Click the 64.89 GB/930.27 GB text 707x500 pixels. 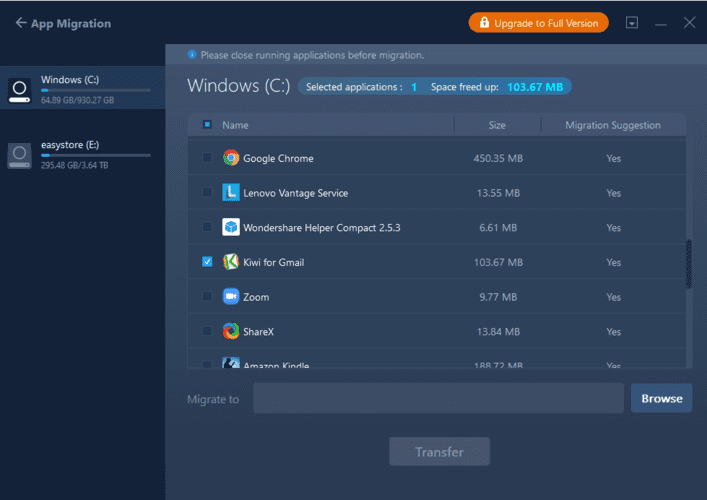click(x=78, y=100)
